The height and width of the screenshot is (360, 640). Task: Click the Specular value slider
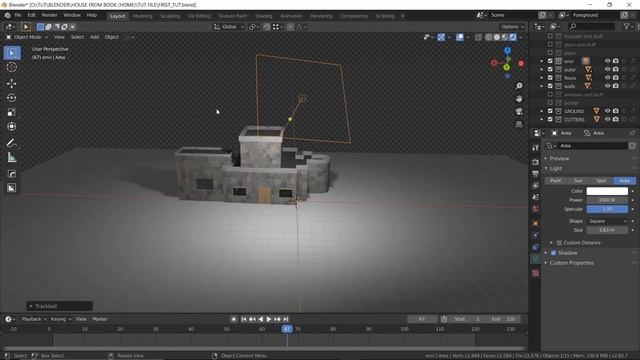pos(607,209)
